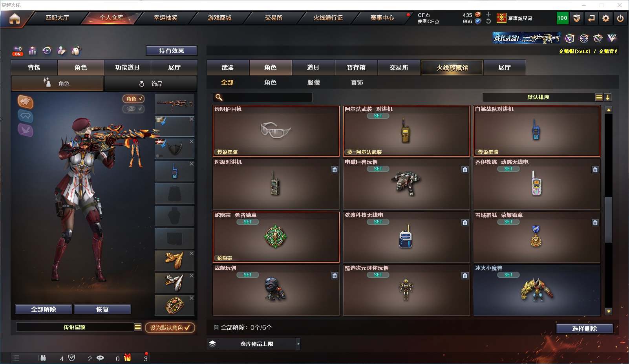Click the 选择删除 button

pos(584,329)
